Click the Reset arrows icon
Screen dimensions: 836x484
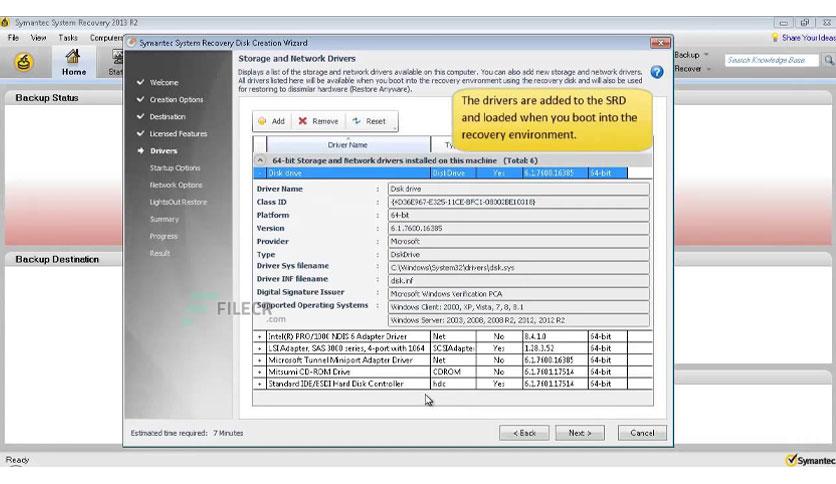tap(356, 121)
